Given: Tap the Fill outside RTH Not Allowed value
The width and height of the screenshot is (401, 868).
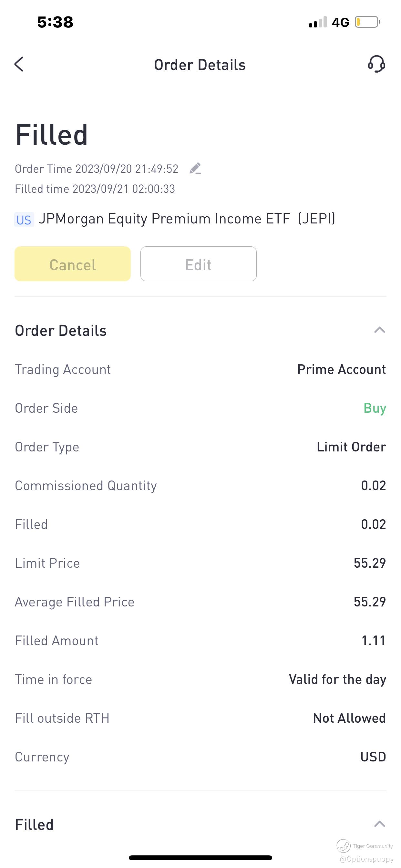Looking at the screenshot, I should coord(349,718).
